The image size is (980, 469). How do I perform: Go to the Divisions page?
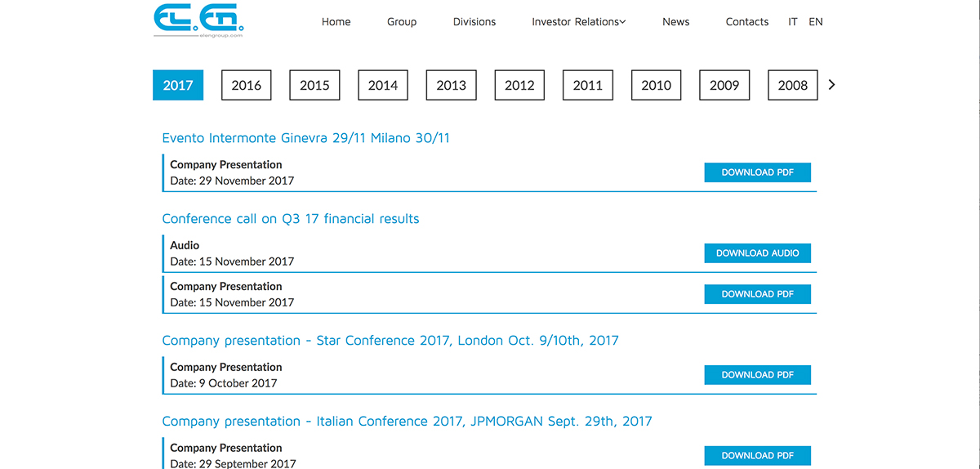point(474,22)
